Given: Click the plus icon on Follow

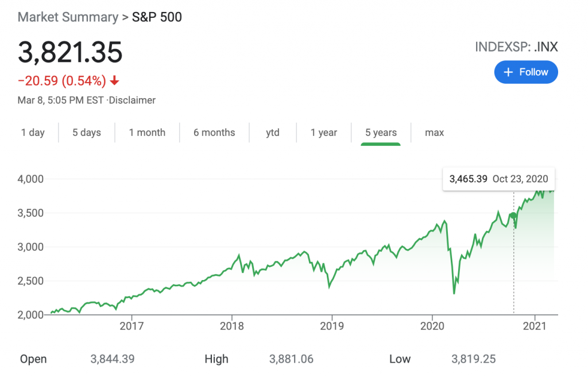Looking at the screenshot, I should pos(508,72).
